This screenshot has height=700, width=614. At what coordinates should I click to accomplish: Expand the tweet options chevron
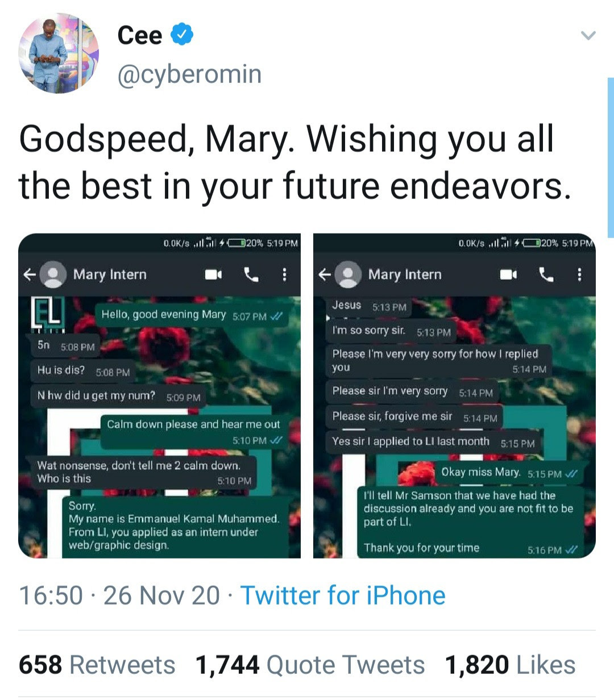pos(588,36)
